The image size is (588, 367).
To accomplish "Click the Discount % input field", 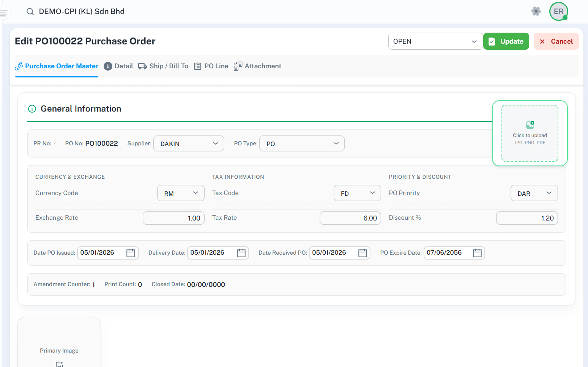I will point(527,218).
